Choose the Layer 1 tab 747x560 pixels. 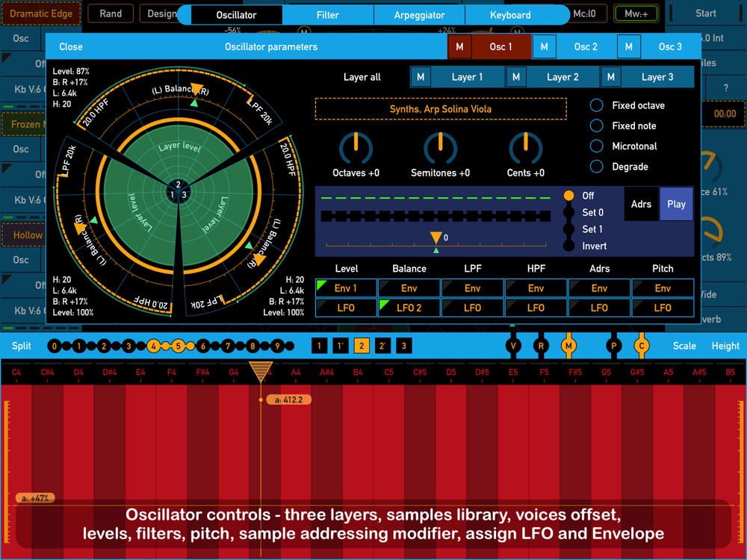468,77
